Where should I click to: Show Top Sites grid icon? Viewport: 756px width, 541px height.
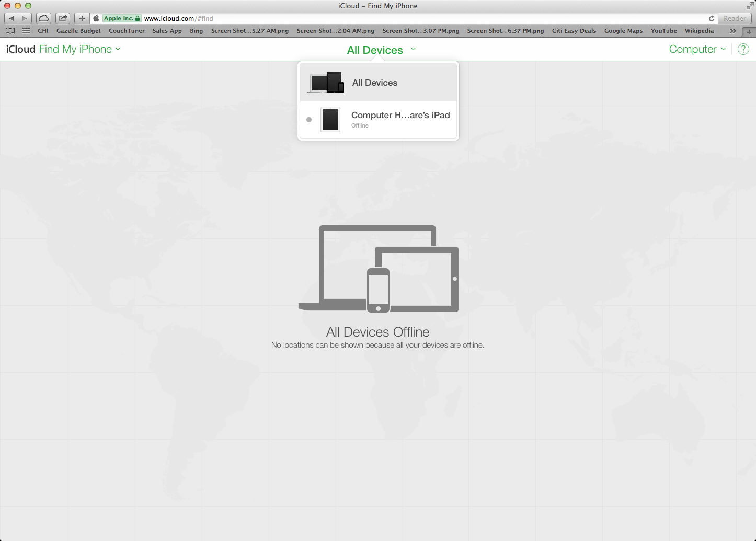coord(26,31)
